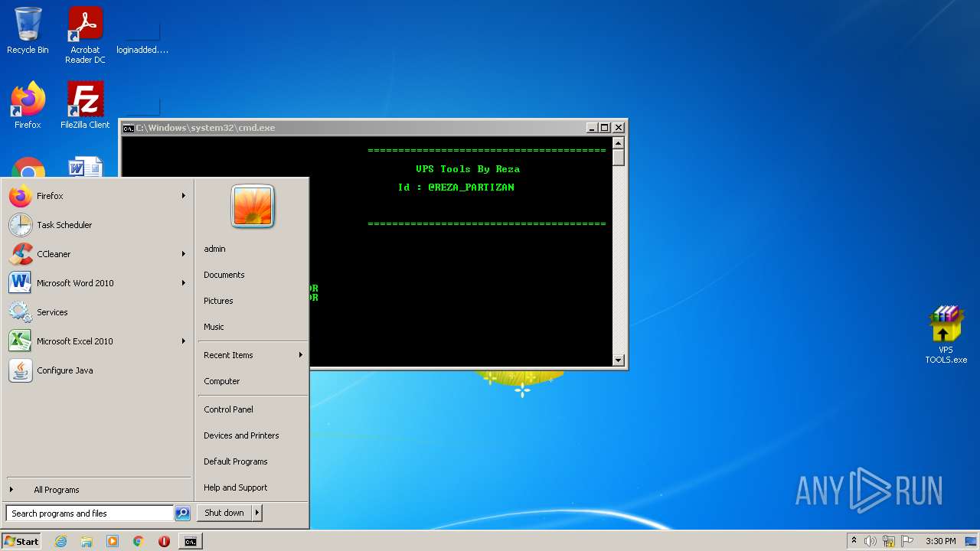Expand Microsoft Excel 2010 jump list arrow
The image size is (980, 551).
(x=183, y=341)
